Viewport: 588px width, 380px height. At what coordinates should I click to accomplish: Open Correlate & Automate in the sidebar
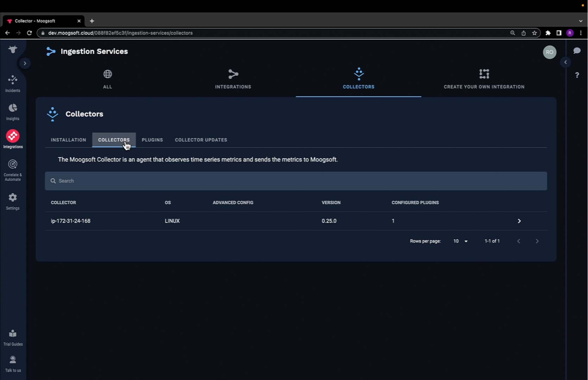tap(13, 170)
